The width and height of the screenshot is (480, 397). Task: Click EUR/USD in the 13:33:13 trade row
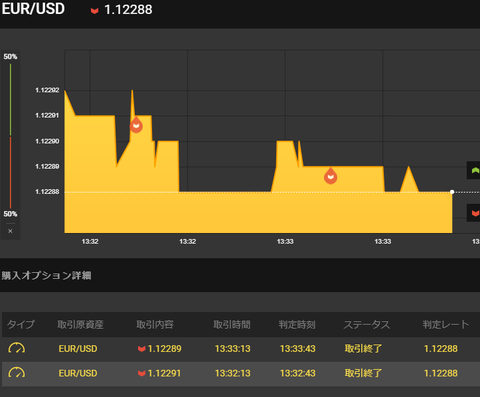[x=78, y=349]
